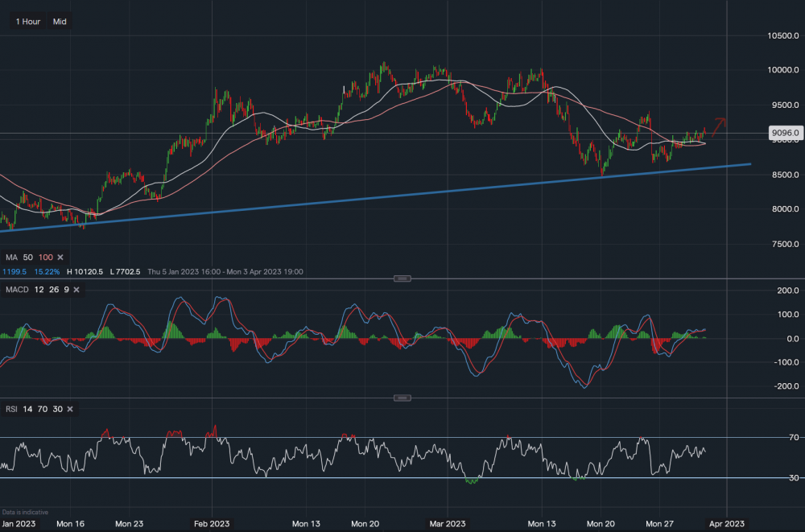Click the MACD fast period 12

pos(38,289)
